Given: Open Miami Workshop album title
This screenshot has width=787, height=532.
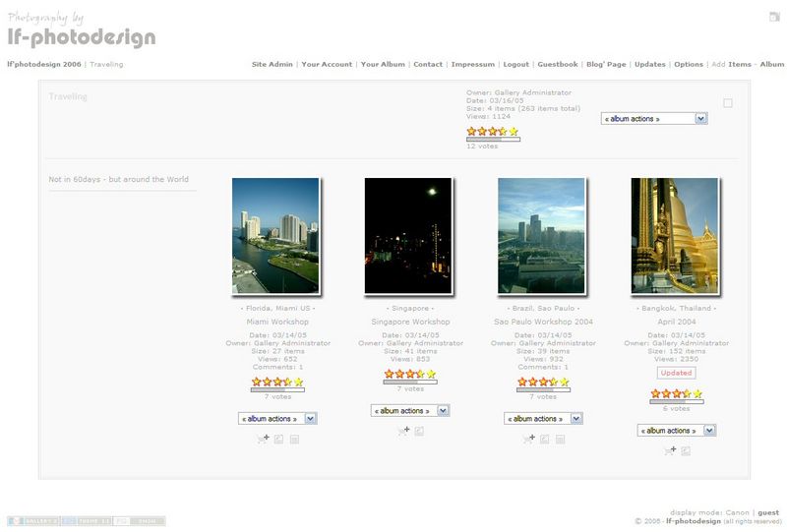Looking at the screenshot, I should click(277, 322).
